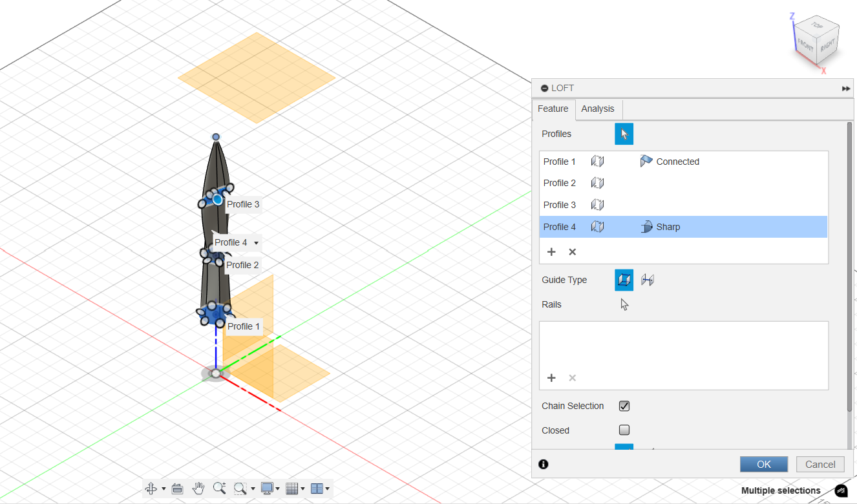
Task: Expand the Display Settings dropdown arrow
Action: 278,489
